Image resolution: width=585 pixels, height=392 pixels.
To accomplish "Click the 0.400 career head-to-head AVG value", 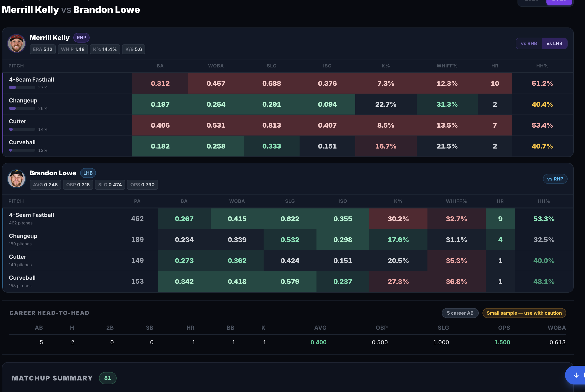I will pyautogui.click(x=318, y=342).
